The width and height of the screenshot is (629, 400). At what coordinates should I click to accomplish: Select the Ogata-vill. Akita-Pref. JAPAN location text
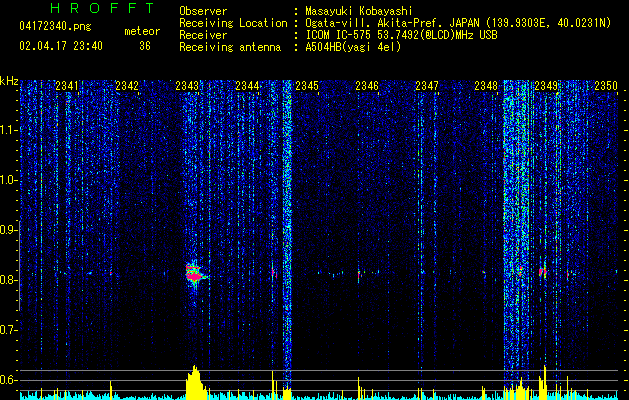click(x=458, y=23)
